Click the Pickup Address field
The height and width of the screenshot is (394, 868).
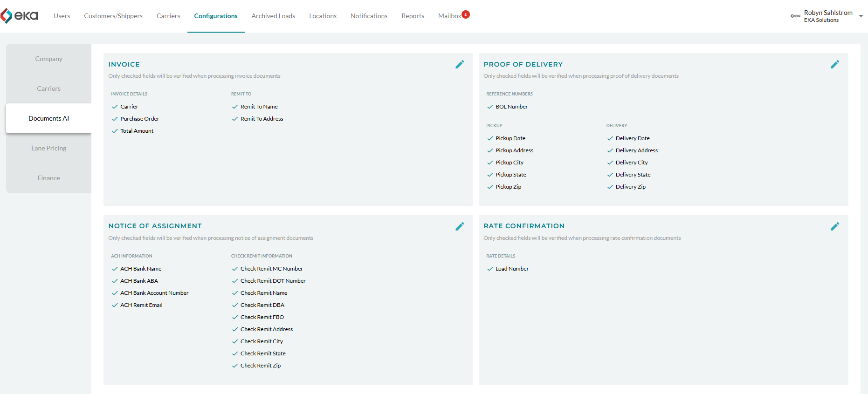(x=510, y=150)
